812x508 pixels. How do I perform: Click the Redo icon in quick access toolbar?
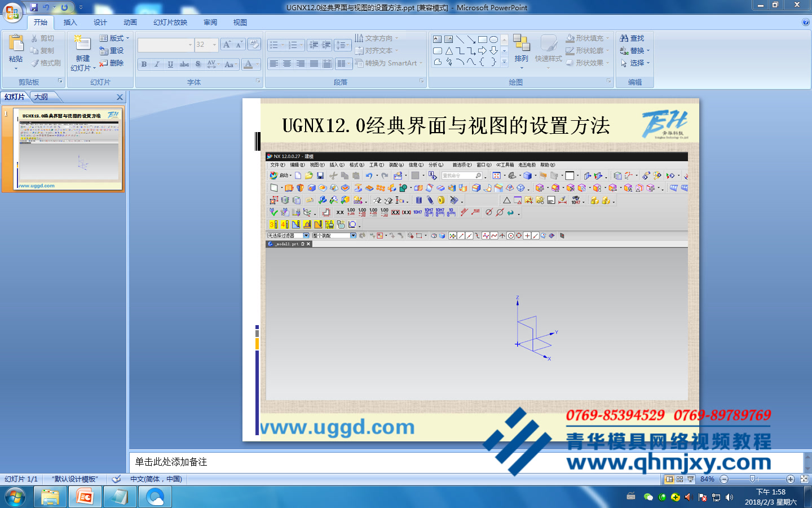click(64, 7)
